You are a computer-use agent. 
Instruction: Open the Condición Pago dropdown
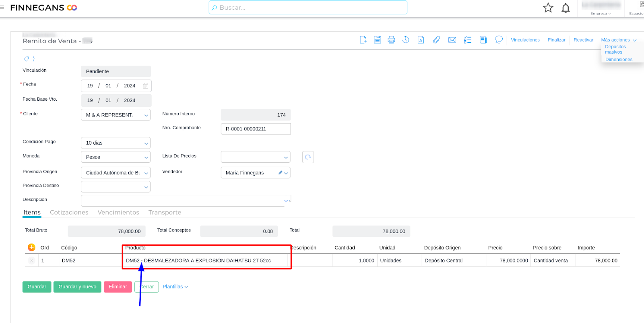click(146, 143)
